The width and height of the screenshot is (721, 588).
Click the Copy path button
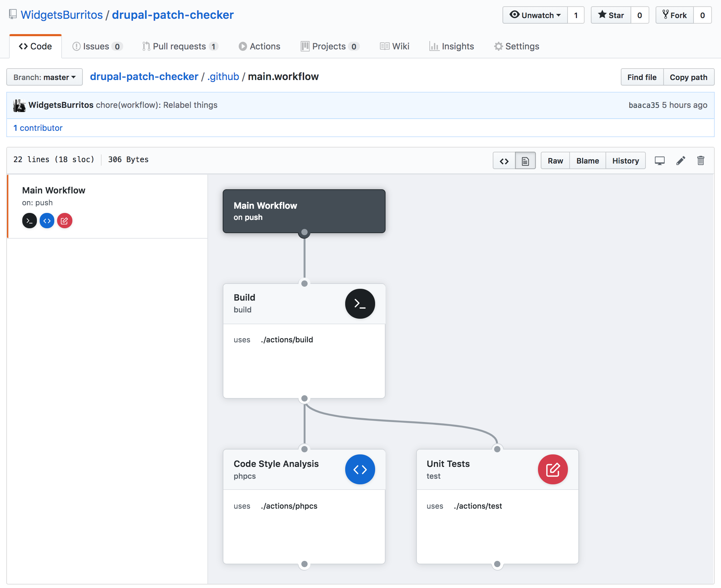(x=689, y=76)
